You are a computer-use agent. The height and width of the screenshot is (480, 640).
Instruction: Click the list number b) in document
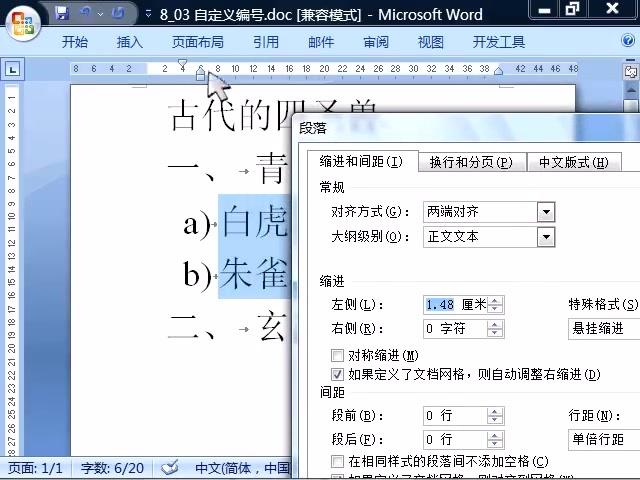pos(197,274)
